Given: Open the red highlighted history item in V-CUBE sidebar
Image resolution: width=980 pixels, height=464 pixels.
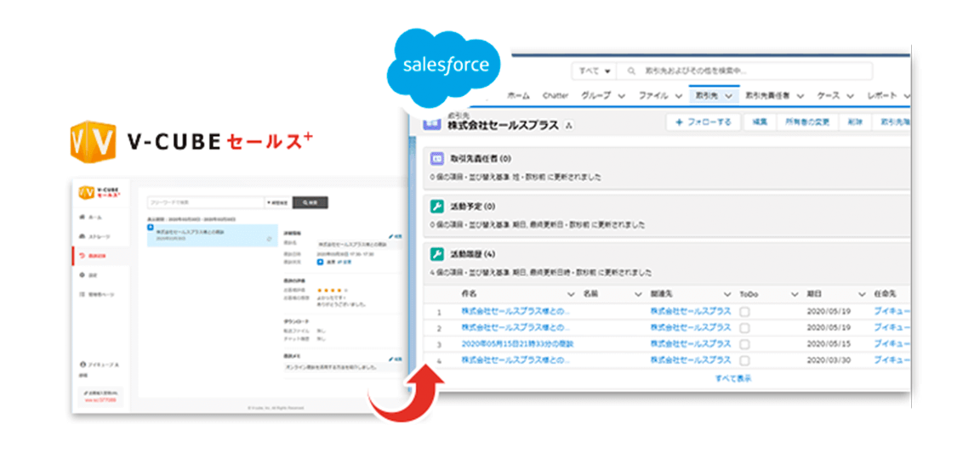Looking at the screenshot, I should click(100, 256).
